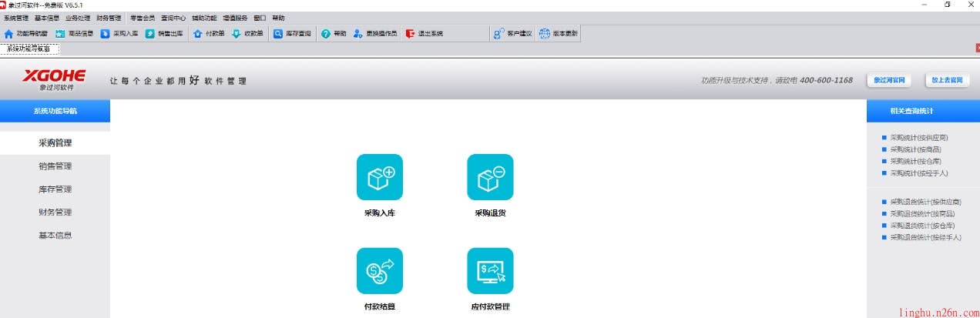Open the 零售会员 menu
Viewport: 980px width, 318px height.
(x=143, y=18)
